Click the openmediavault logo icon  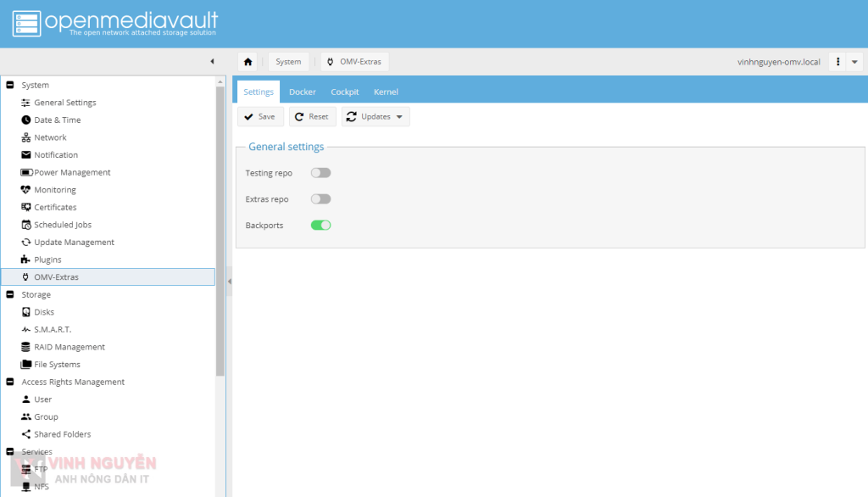pyautogui.click(x=26, y=23)
